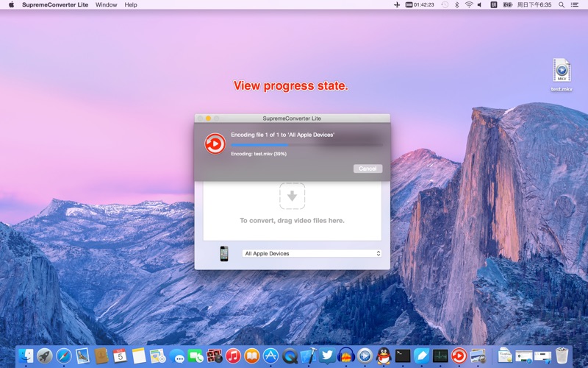Click the Bluetooth icon in menu bar
This screenshot has height=368, width=588.
[x=456, y=5]
